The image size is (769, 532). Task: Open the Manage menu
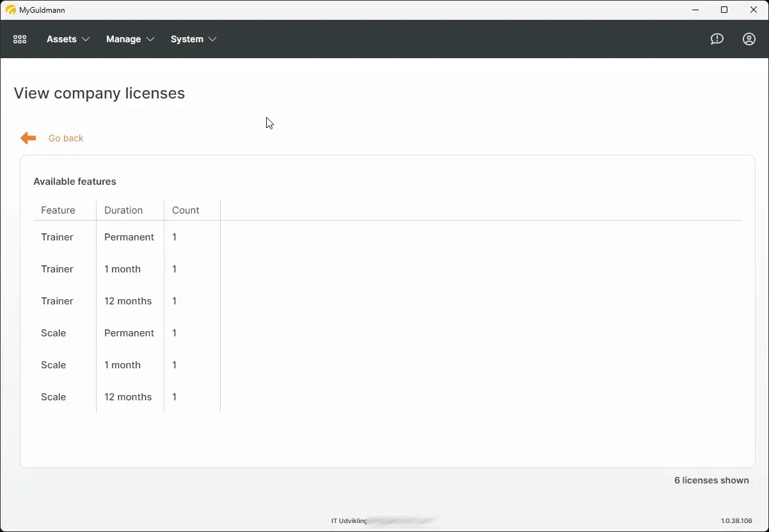coord(123,39)
